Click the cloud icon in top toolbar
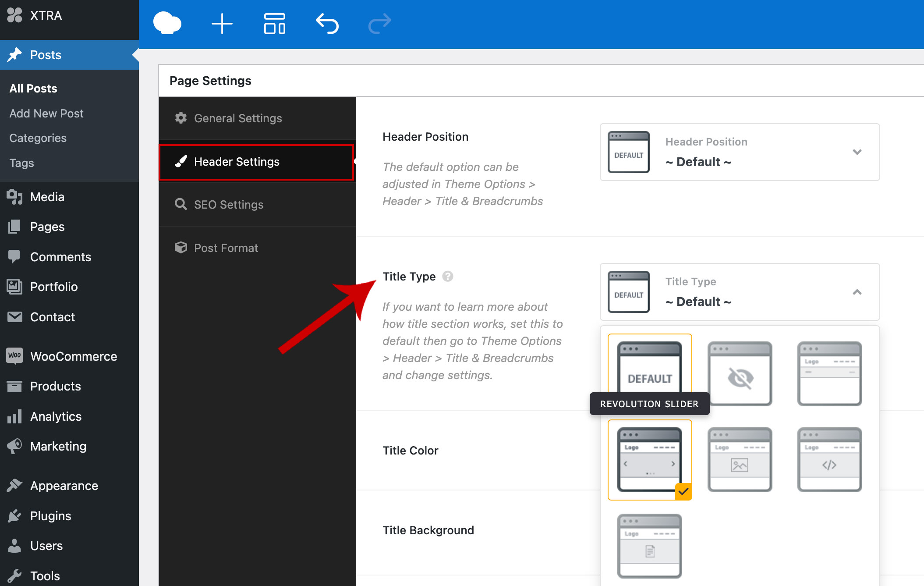The height and width of the screenshot is (586, 924). (167, 24)
